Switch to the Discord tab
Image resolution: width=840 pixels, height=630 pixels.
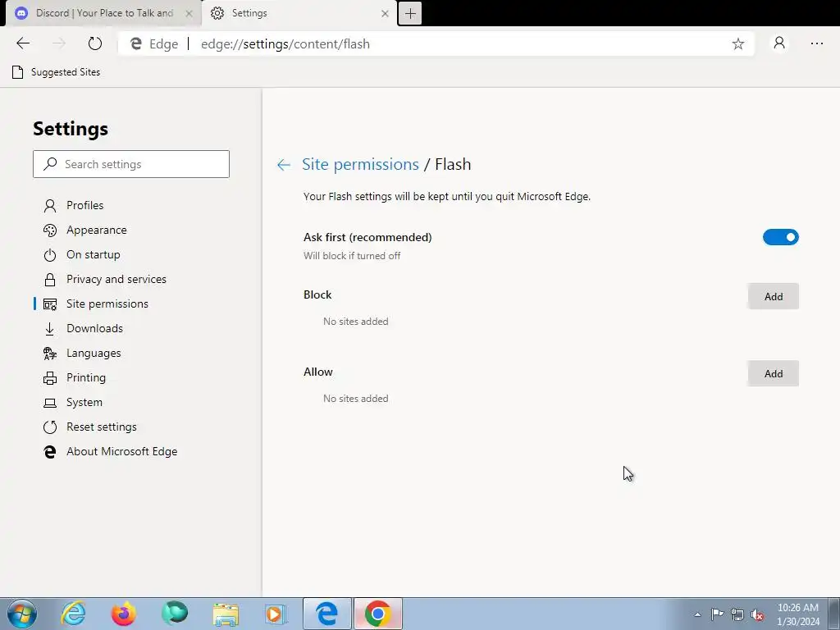tap(103, 13)
